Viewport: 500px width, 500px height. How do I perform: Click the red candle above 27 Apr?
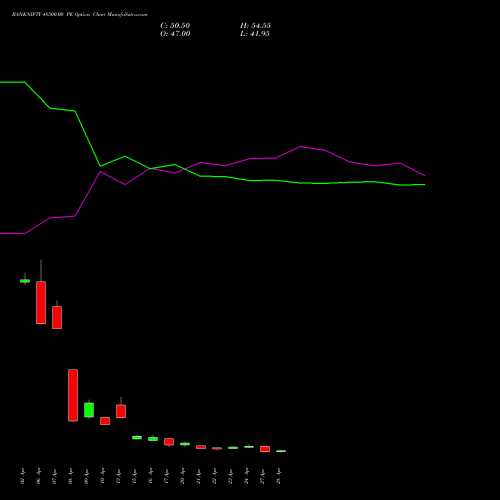click(x=265, y=449)
